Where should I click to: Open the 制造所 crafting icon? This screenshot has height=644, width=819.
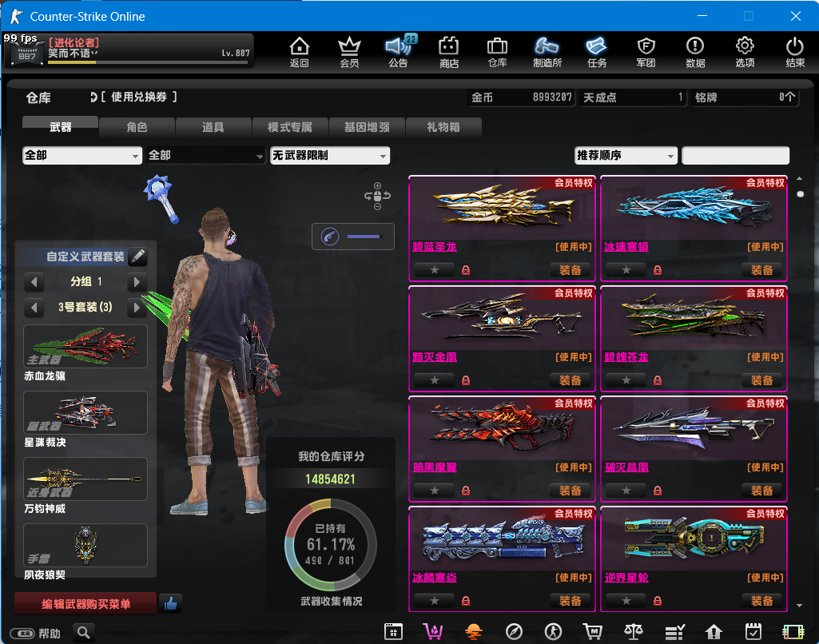click(547, 51)
